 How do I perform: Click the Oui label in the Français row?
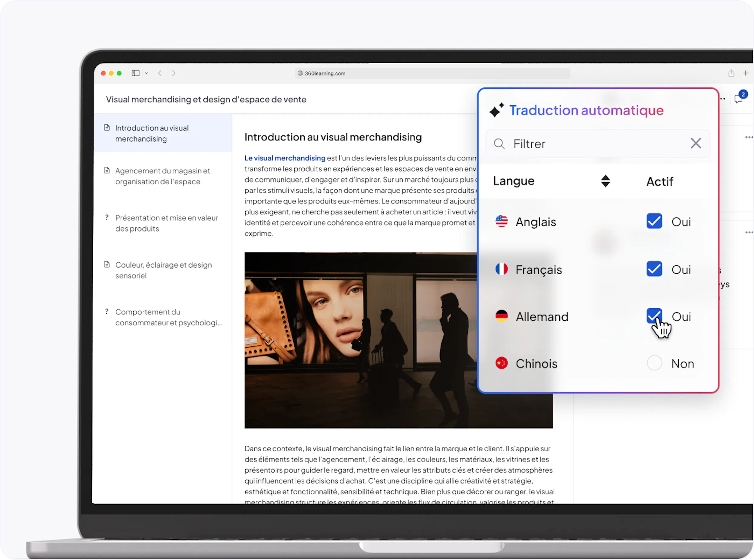[681, 270]
